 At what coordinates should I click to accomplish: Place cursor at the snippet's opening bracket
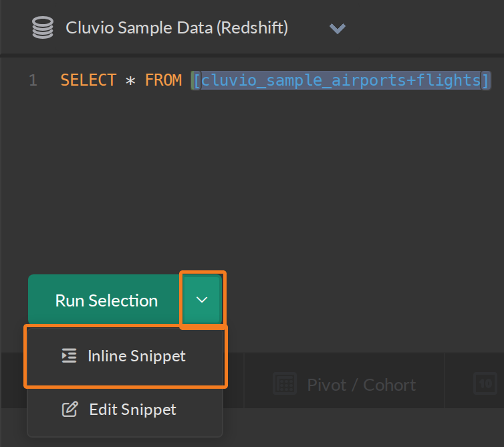197,80
